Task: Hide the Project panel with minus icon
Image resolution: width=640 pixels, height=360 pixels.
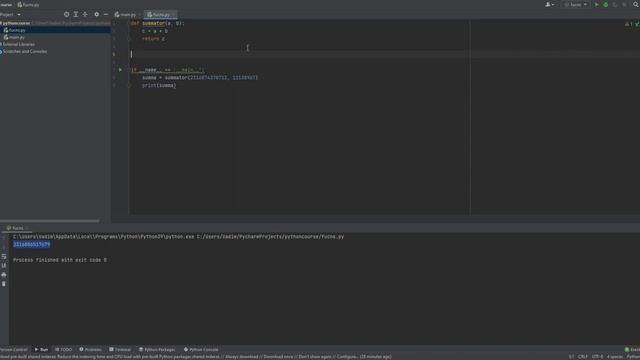Action: pos(106,14)
